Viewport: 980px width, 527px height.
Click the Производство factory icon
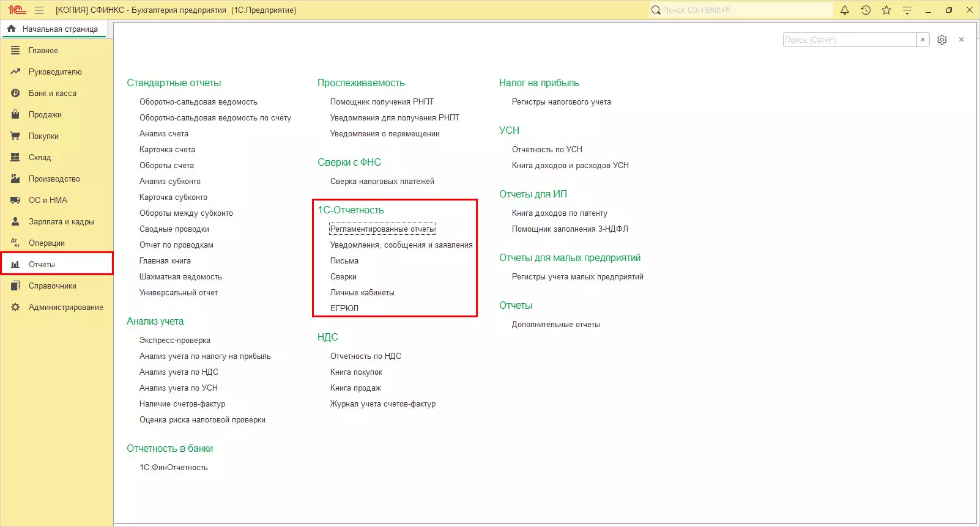coord(15,179)
